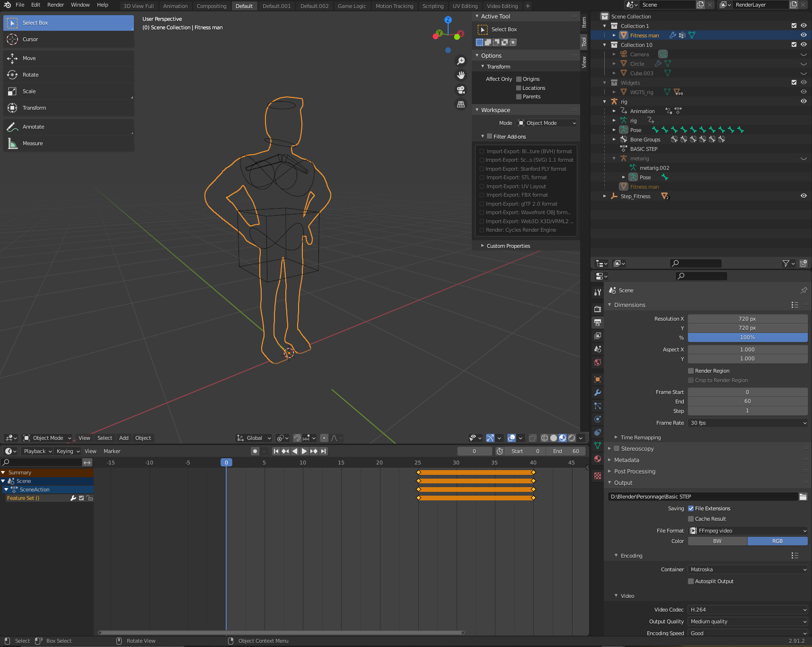Expand the Time Remapping section
Screen dimensions: 812x647
point(640,437)
